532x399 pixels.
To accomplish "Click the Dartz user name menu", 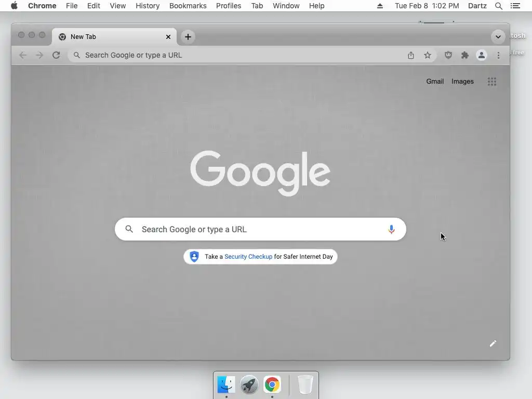I will [477, 6].
